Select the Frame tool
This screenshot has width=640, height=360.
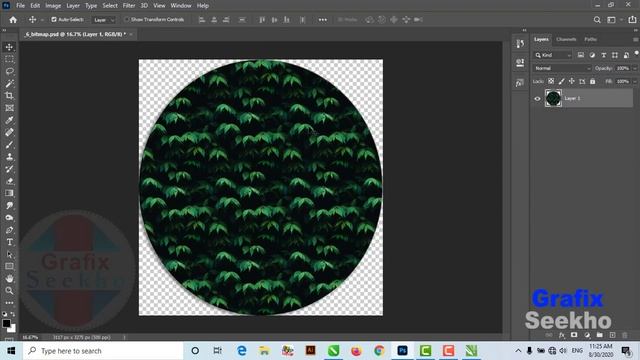pos(9,108)
